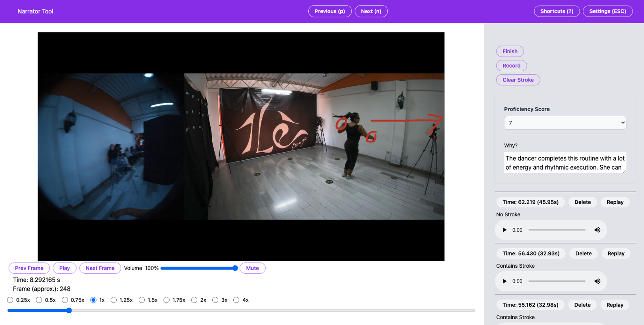
Task: Play the second audio recording clip
Action: [504, 281]
